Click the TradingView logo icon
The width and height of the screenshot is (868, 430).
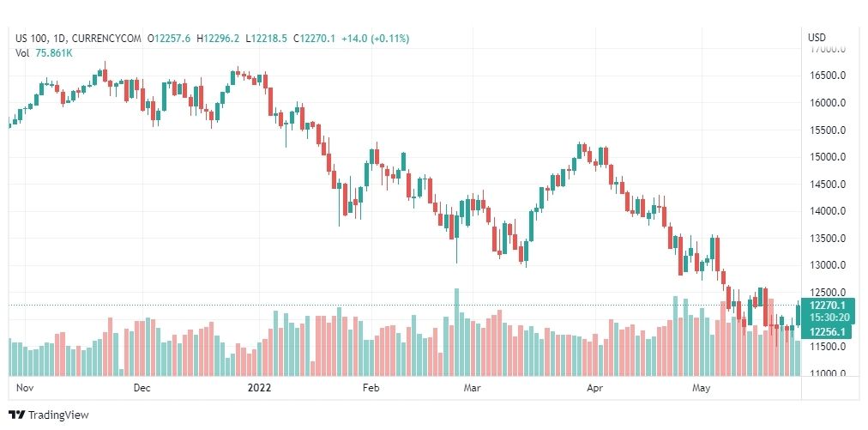[x=16, y=415]
